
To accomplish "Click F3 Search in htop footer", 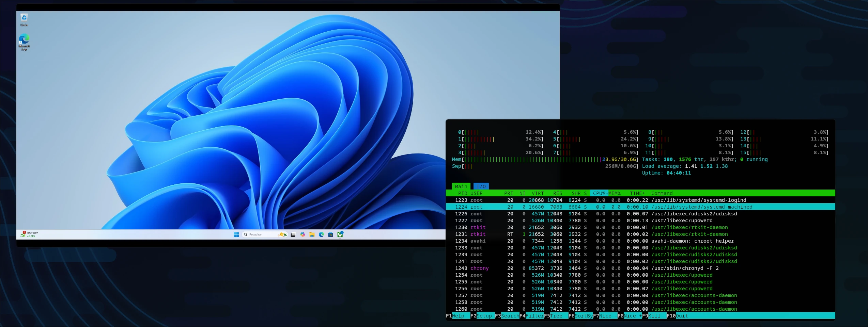I will point(507,316).
